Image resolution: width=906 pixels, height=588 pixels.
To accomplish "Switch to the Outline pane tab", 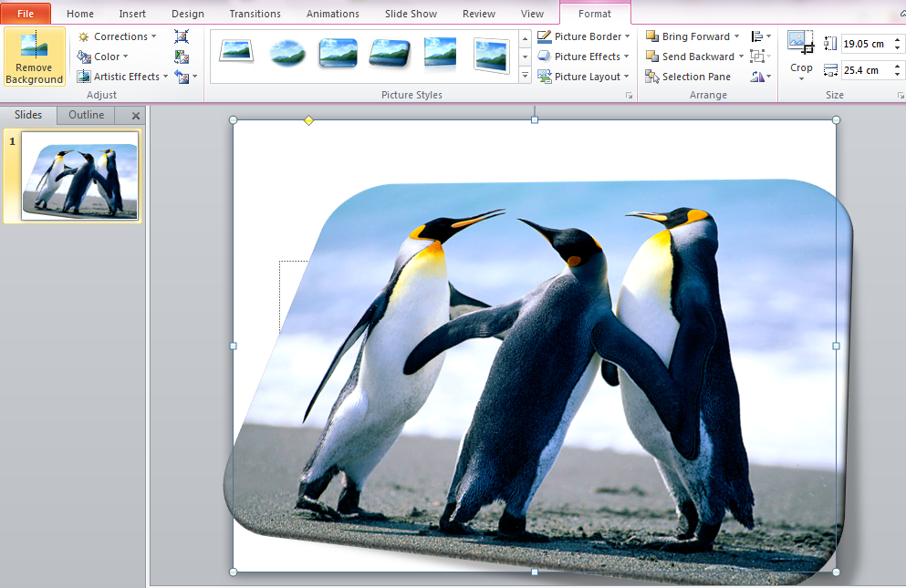I will (87, 115).
